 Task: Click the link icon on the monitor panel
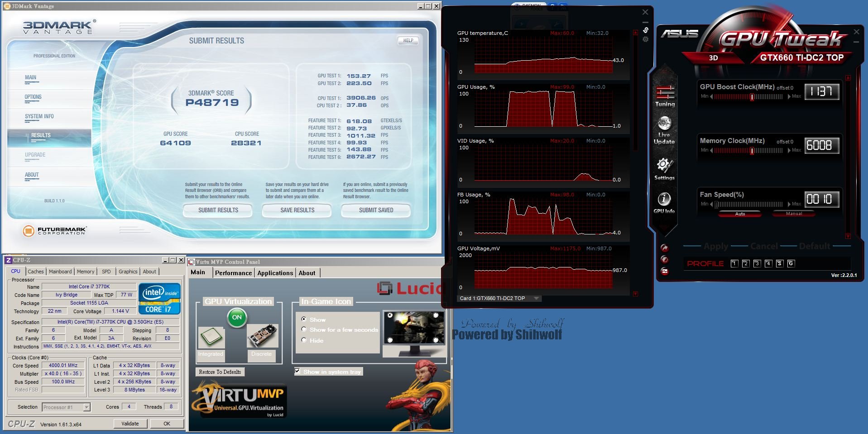646,30
